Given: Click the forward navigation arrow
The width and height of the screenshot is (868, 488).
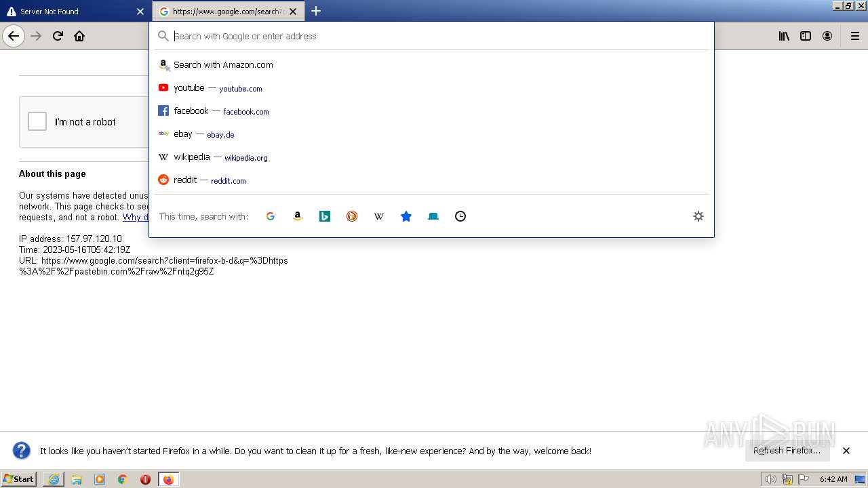Looking at the screenshot, I should click(x=36, y=36).
